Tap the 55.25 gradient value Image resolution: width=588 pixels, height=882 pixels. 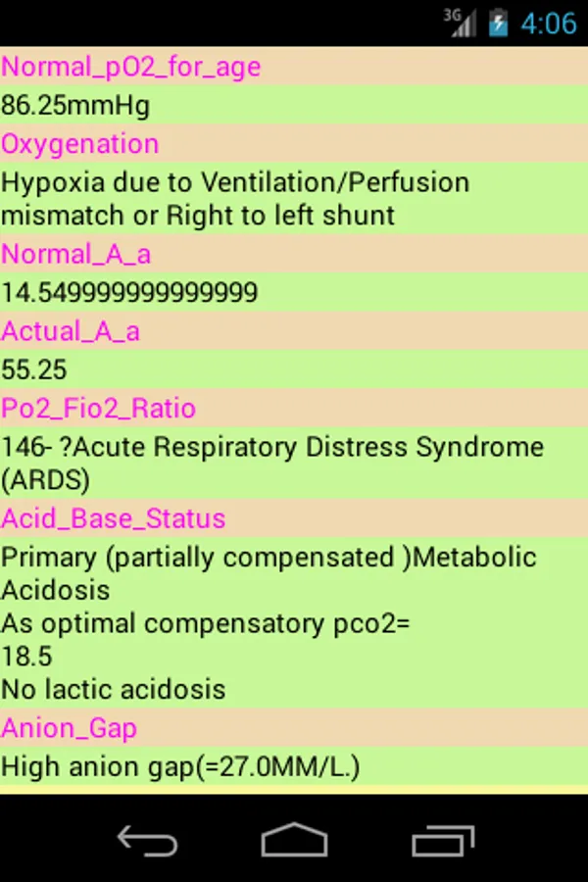pyautogui.click(x=34, y=370)
